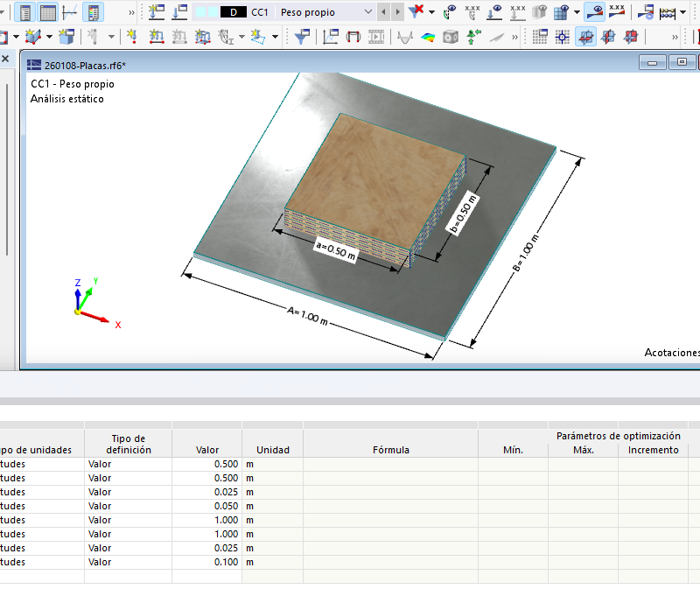Viewport: 700px width, 610px height.
Task: Click the Incremento column header
Action: click(653, 450)
